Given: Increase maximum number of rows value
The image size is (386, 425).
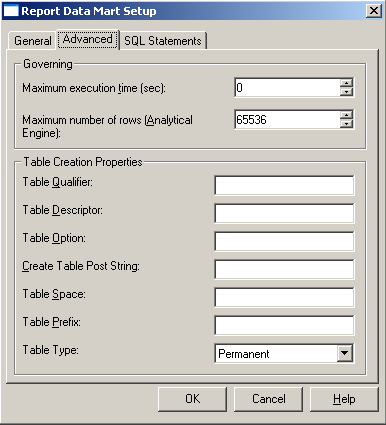Looking at the screenshot, I should point(347,115).
